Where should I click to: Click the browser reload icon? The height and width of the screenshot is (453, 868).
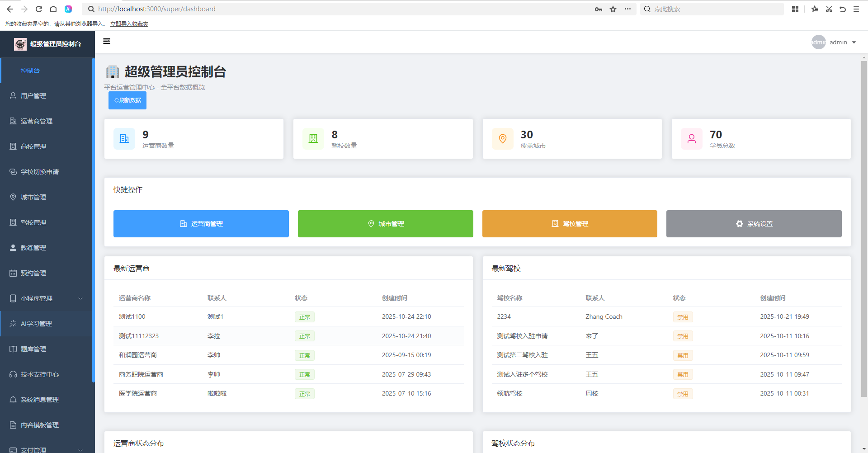coord(39,9)
